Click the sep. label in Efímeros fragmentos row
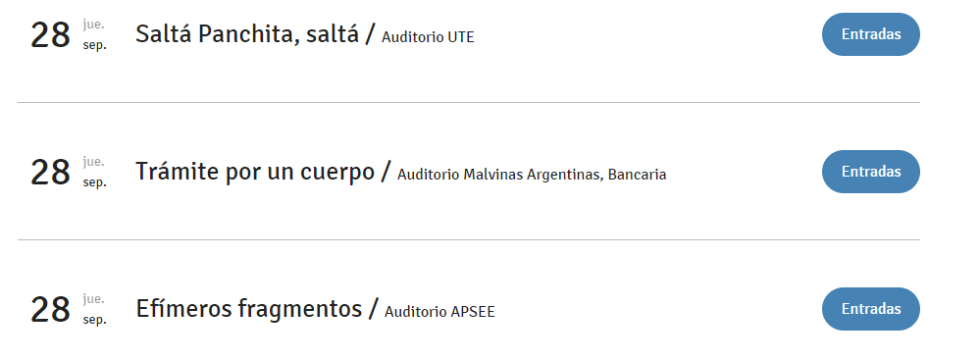980x360 pixels. pyautogui.click(x=94, y=320)
